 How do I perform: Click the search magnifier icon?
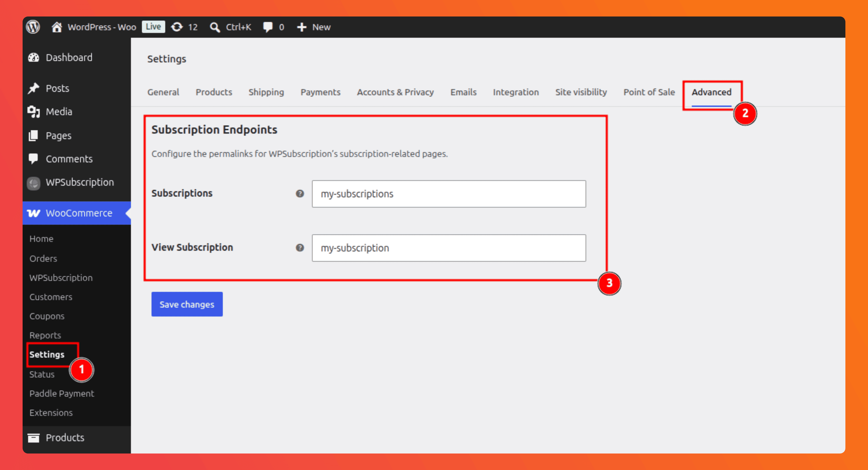tap(215, 27)
